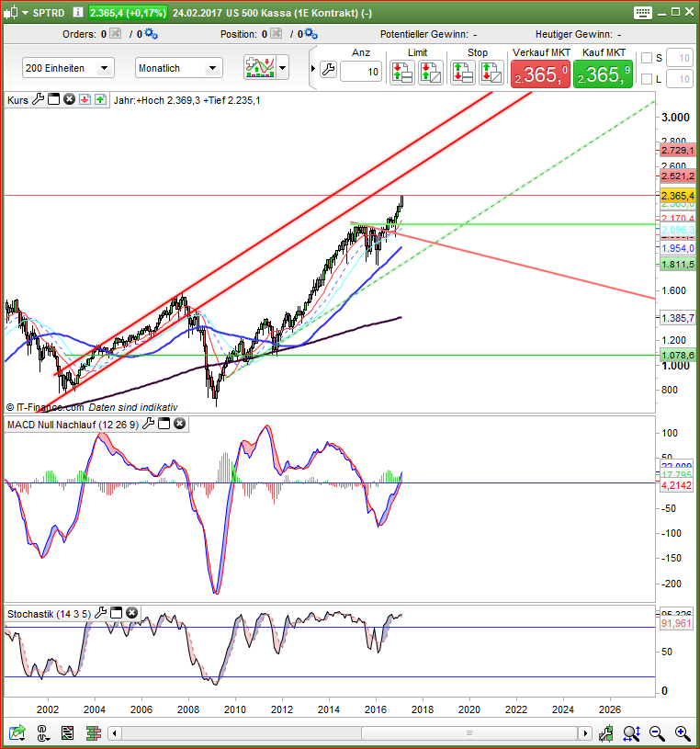Click the 2.729,1 red price label
The height and width of the screenshot is (749, 700).
(677, 150)
